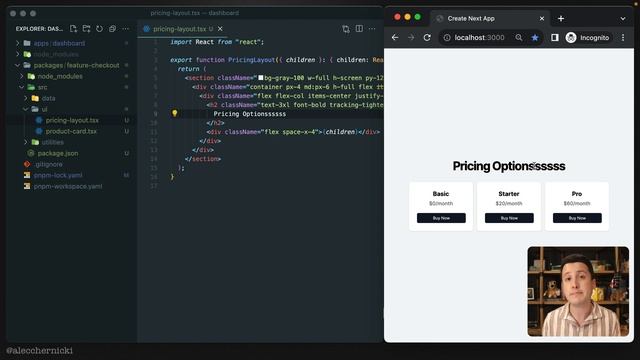Toggle the browser side panel icon

click(554, 38)
